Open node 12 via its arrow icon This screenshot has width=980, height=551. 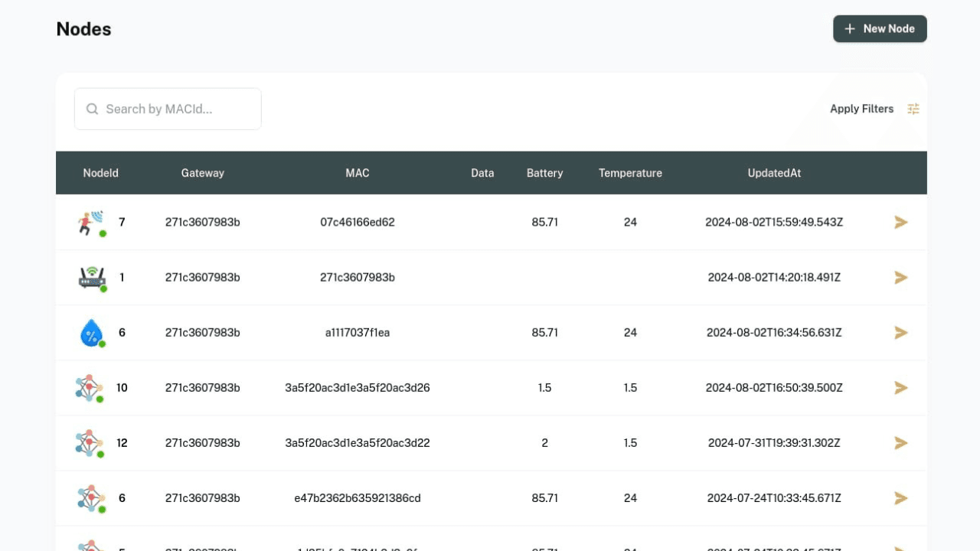click(x=901, y=442)
